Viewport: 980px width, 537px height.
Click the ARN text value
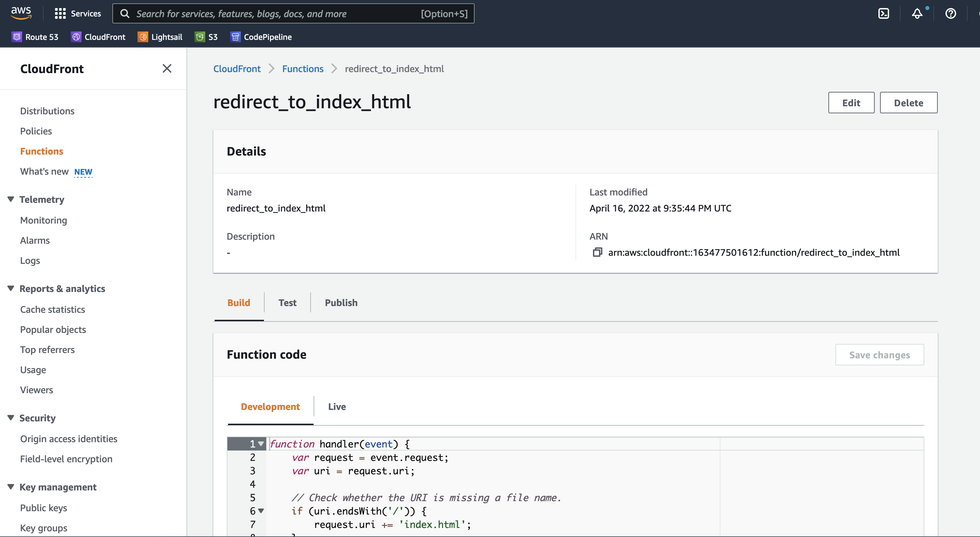click(754, 252)
